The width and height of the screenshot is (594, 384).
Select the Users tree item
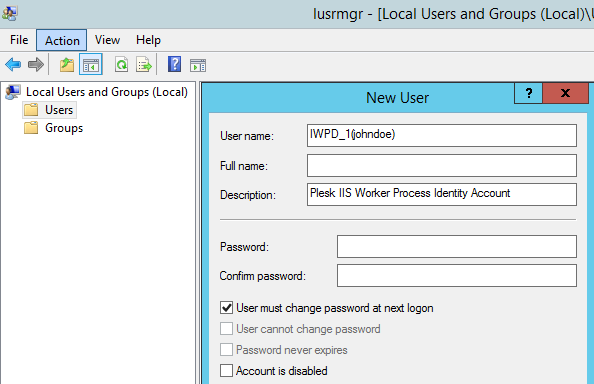click(x=59, y=110)
